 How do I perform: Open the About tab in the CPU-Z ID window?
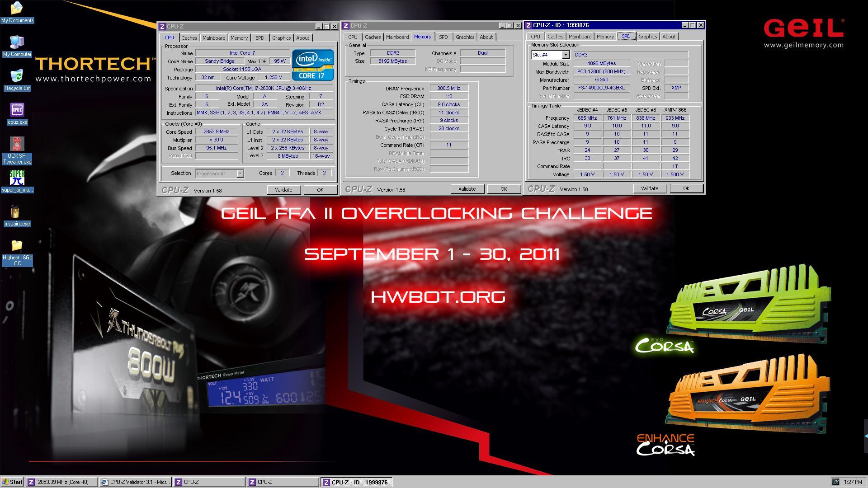tap(669, 37)
